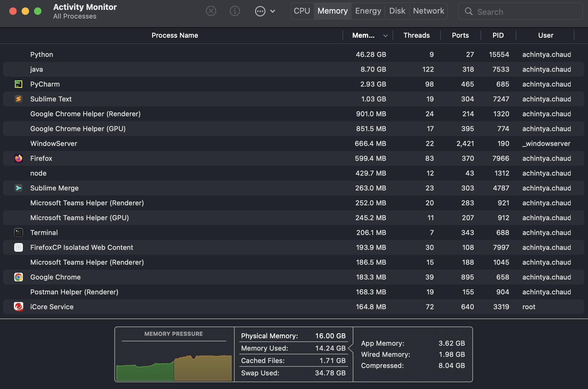Click the Wired Memory 1.98 GB entry
This screenshot has width=588, height=389.
click(x=413, y=354)
